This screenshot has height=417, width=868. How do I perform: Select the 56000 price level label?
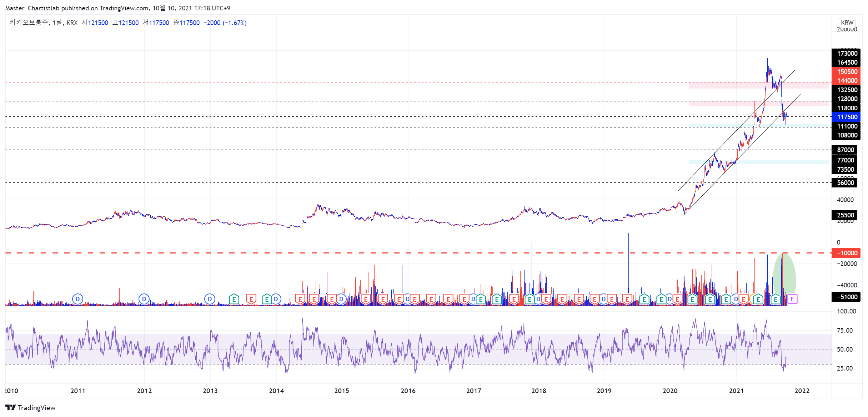845,183
